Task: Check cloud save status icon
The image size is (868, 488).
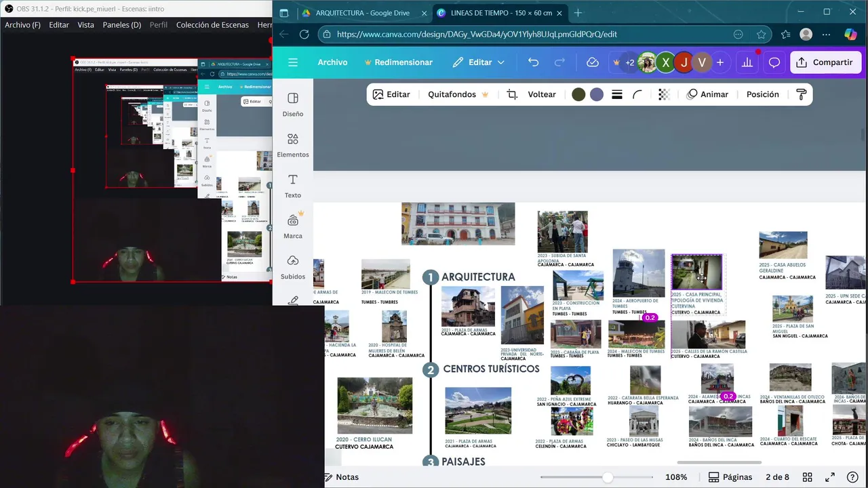Action: (593, 62)
